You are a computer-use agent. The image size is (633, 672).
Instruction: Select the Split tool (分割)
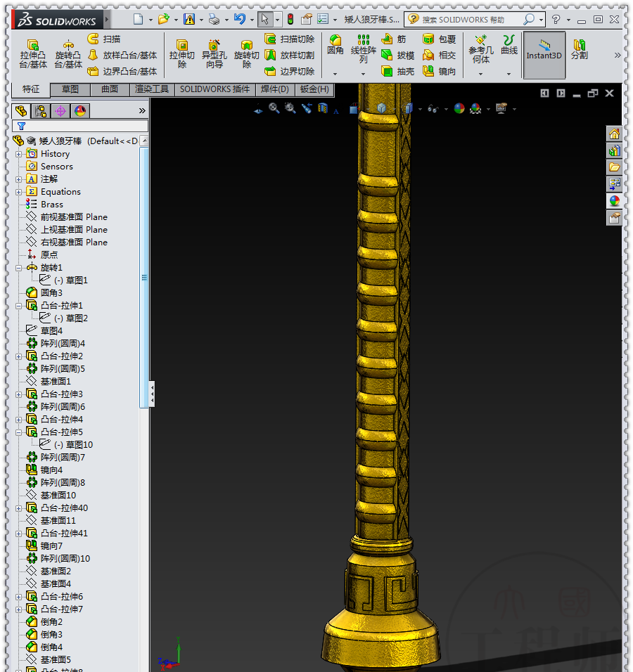pyautogui.click(x=580, y=49)
